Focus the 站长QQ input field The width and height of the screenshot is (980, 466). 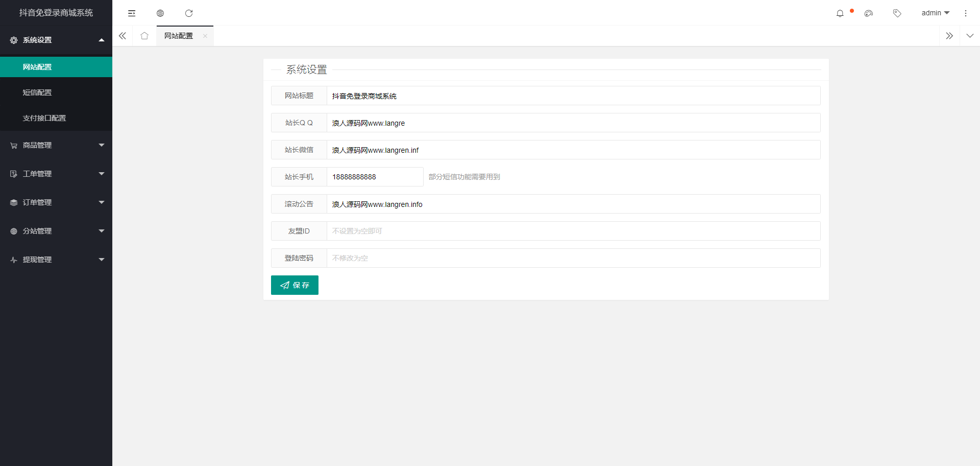click(574, 123)
